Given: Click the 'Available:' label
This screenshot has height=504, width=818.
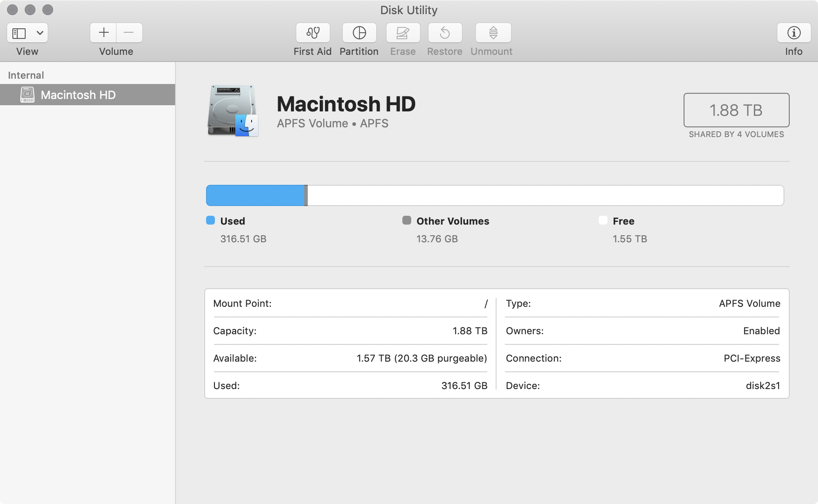Looking at the screenshot, I should [x=235, y=358].
